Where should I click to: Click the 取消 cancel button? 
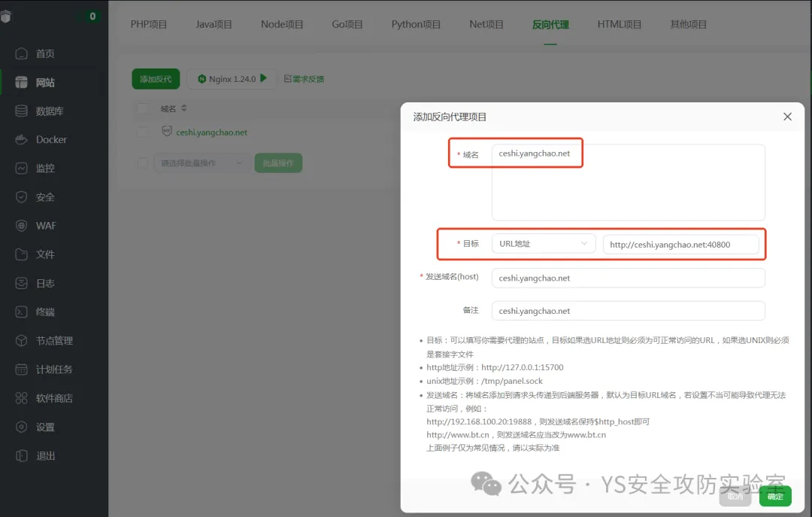click(x=735, y=496)
